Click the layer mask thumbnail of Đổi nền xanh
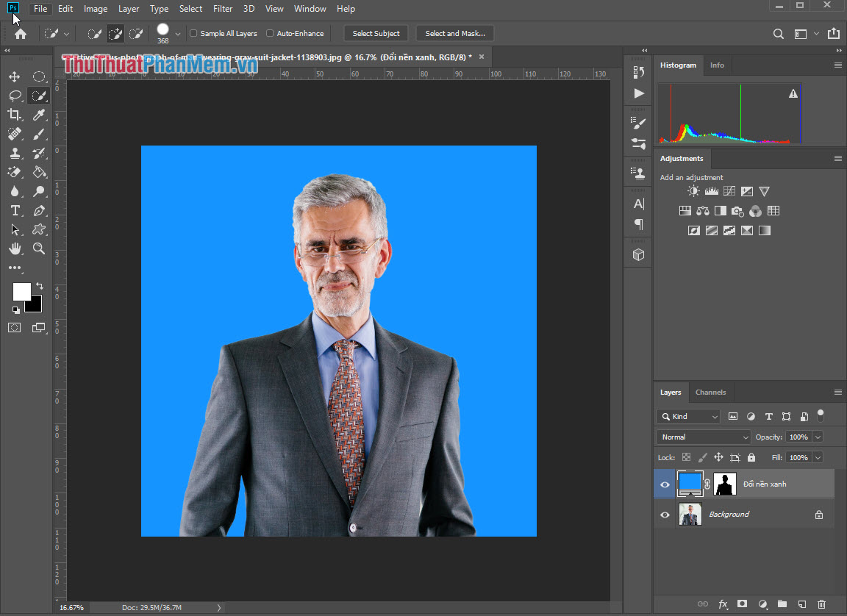The width and height of the screenshot is (847, 616). [724, 484]
